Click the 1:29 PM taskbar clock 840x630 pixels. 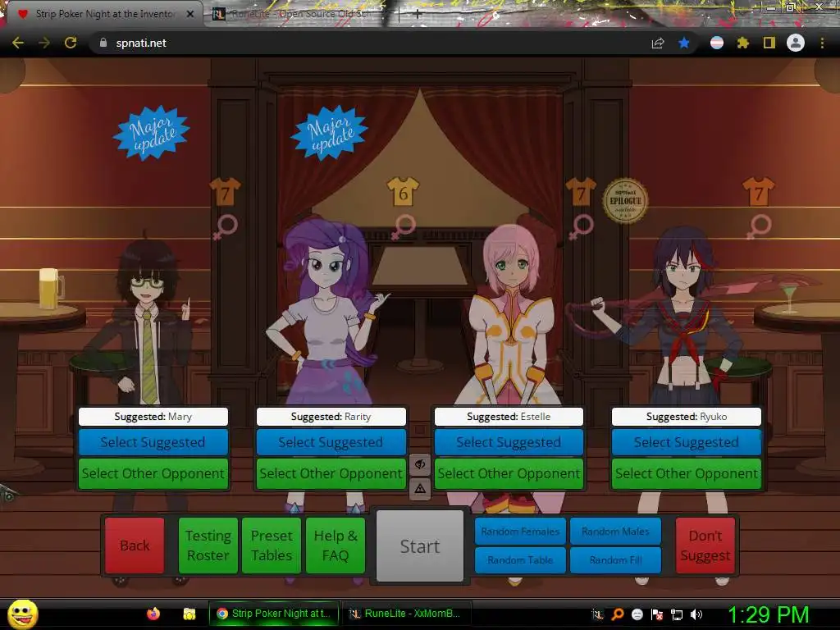[x=768, y=614]
